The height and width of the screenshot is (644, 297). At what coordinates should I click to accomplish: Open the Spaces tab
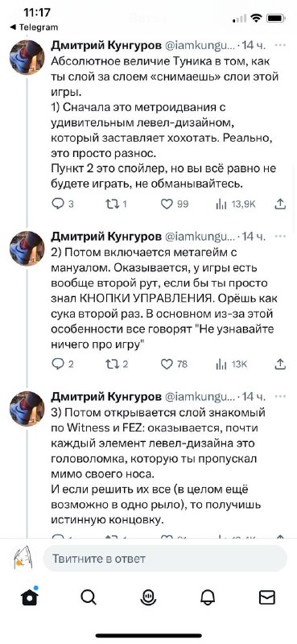(148, 597)
